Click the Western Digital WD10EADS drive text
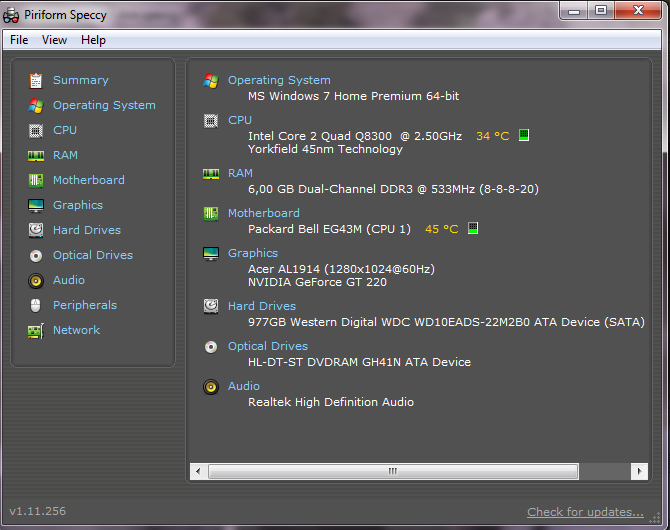Screen dimensions: 670x530 click(446, 322)
